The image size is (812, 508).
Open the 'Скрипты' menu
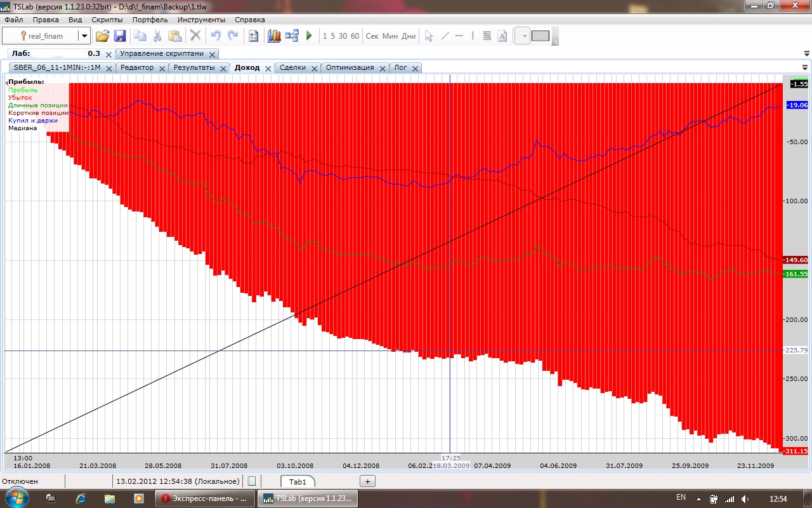pyautogui.click(x=107, y=20)
